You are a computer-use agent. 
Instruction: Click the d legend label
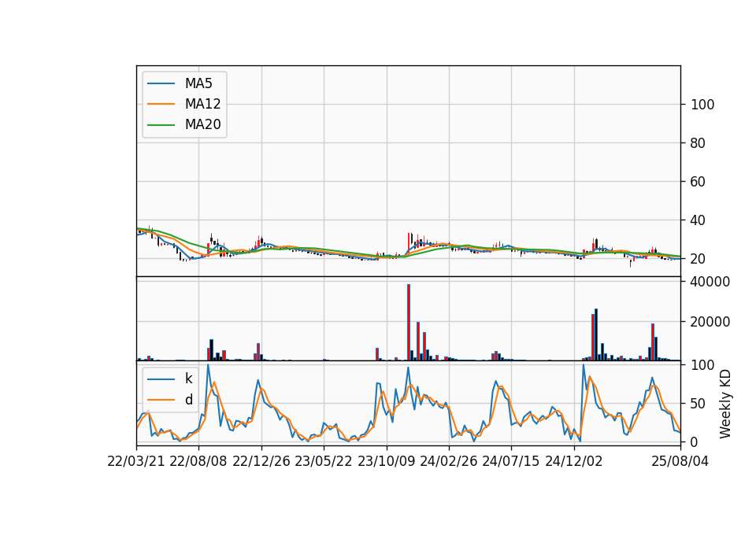pos(188,400)
